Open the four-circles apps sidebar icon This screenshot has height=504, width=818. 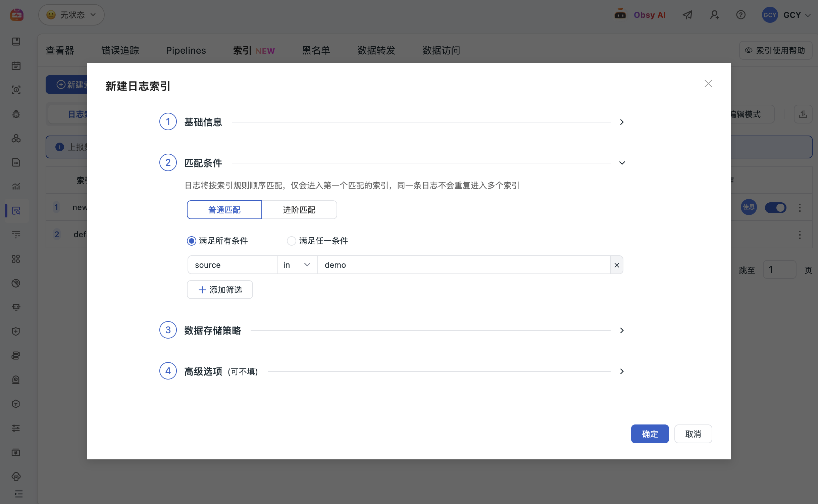click(16, 259)
